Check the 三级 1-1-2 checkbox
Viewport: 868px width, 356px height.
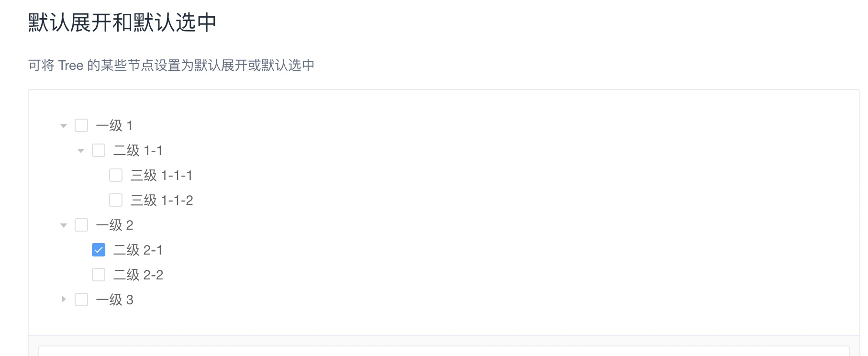116,200
